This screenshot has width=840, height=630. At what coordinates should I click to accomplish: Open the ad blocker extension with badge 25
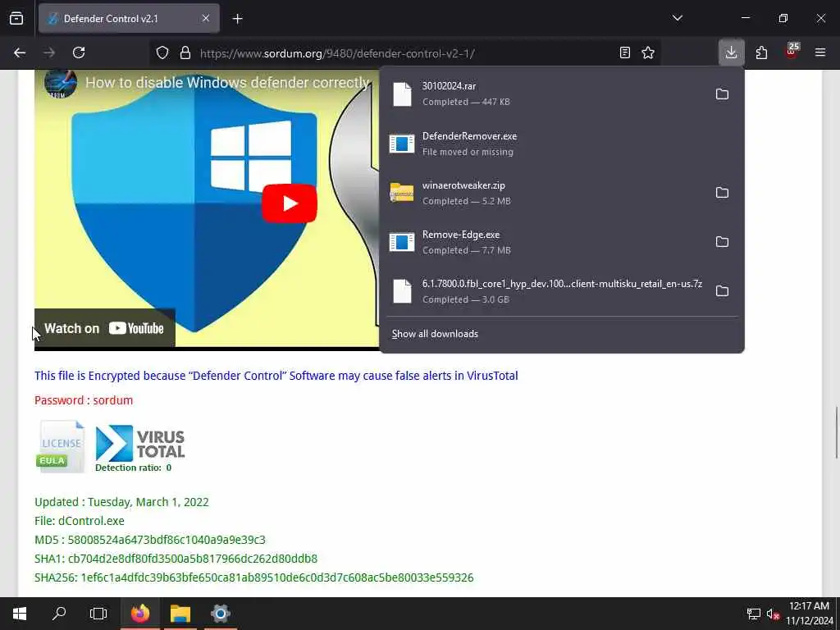[x=792, y=52]
